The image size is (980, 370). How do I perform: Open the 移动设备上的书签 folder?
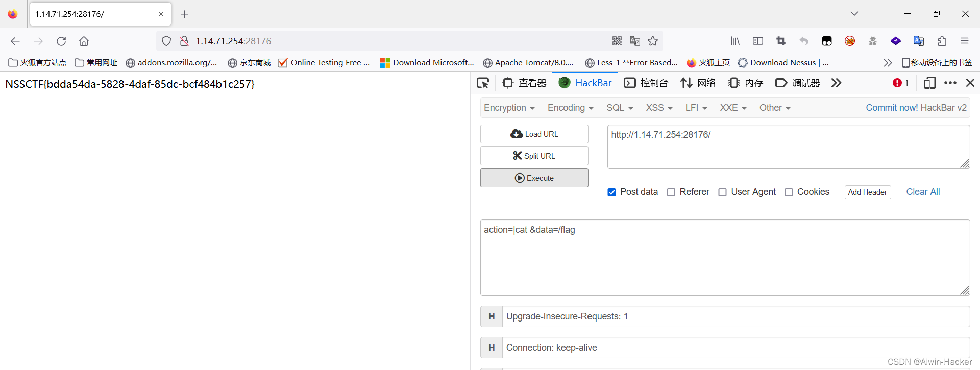(x=937, y=63)
